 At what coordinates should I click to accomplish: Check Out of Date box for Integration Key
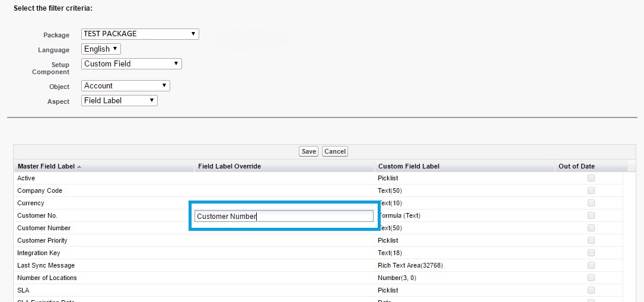click(591, 253)
